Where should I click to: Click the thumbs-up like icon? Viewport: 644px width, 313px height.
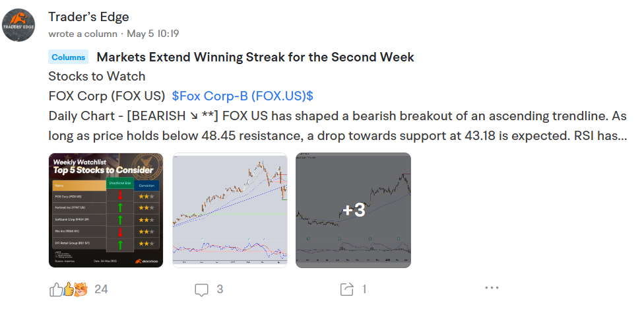pos(55,290)
